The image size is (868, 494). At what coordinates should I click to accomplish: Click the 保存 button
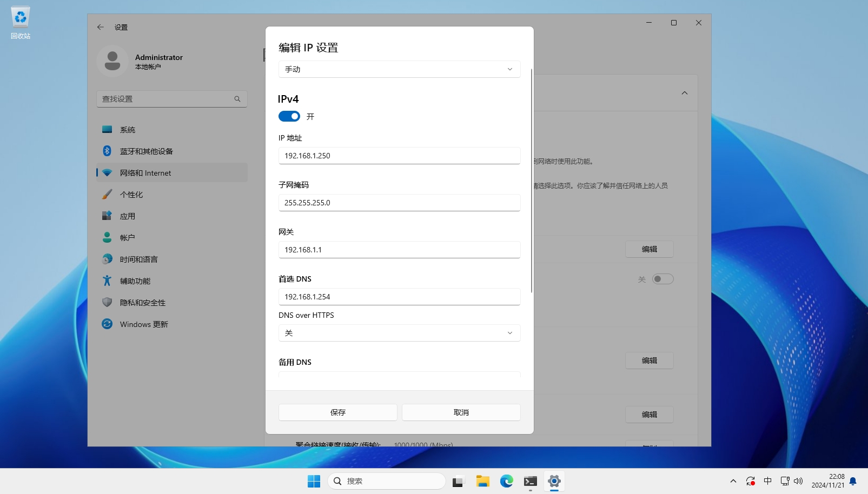click(x=337, y=412)
